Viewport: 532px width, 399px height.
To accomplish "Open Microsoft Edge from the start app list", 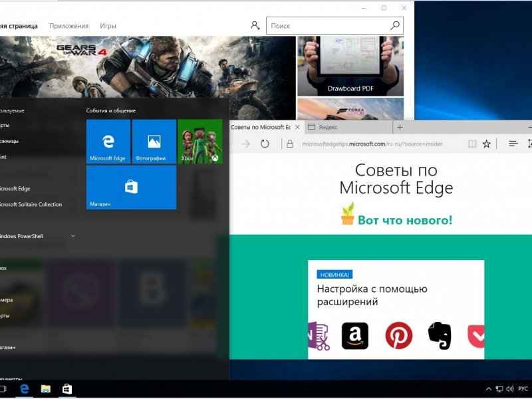I will coord(15,189).
